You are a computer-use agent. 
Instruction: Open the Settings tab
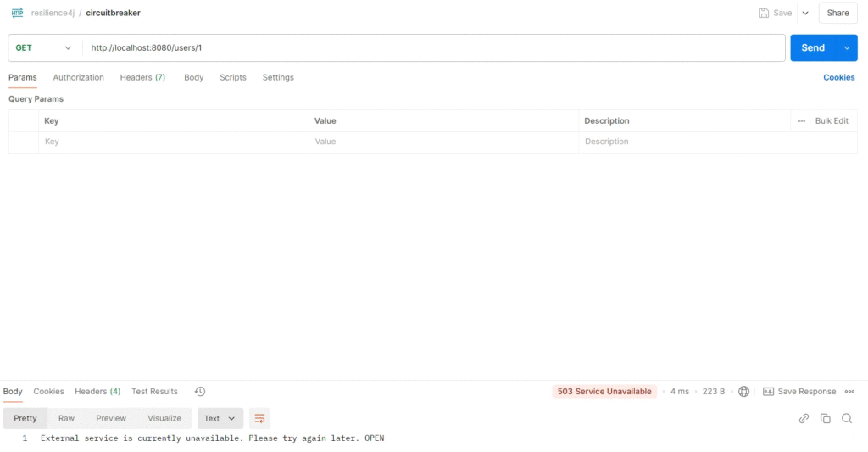point(278,77)
